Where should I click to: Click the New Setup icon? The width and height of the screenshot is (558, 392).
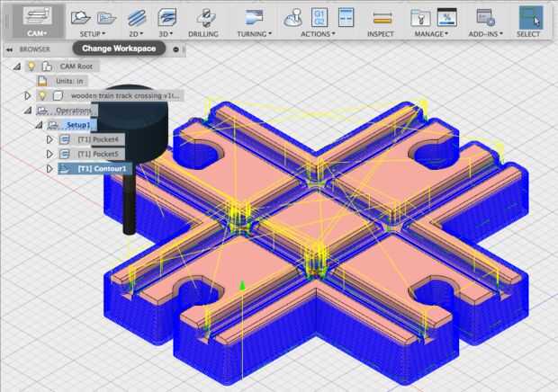[80, 17]
